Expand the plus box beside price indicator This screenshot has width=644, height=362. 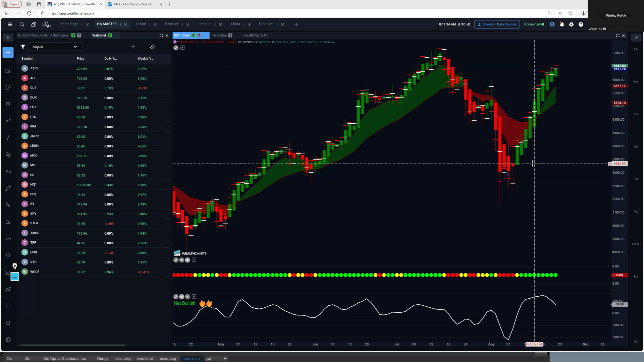[x=182, y=48]
